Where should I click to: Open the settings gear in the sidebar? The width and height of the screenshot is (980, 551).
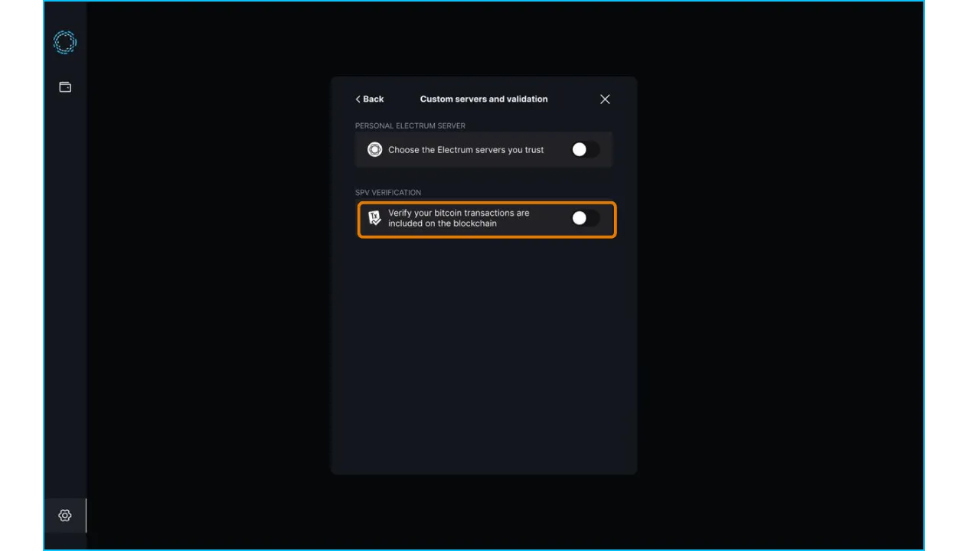coord(65,516)
